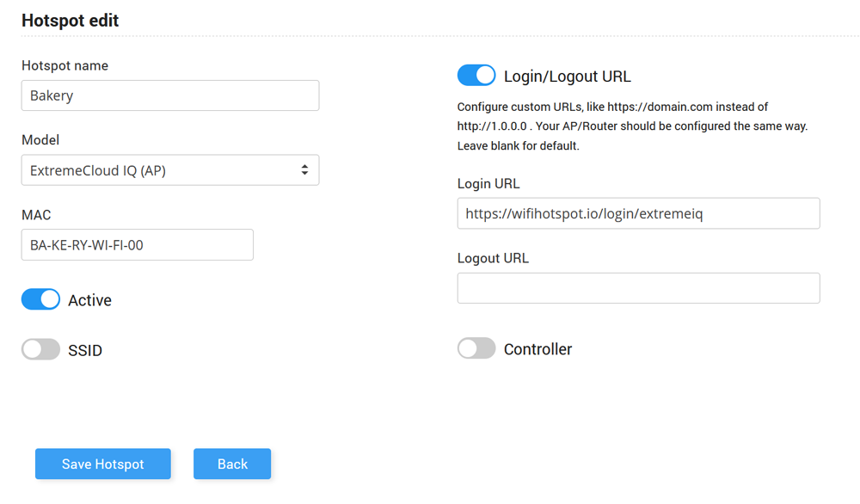860x504 pixels.
Task: Click the "Logout URL" field label
Action: pos(493,258)
